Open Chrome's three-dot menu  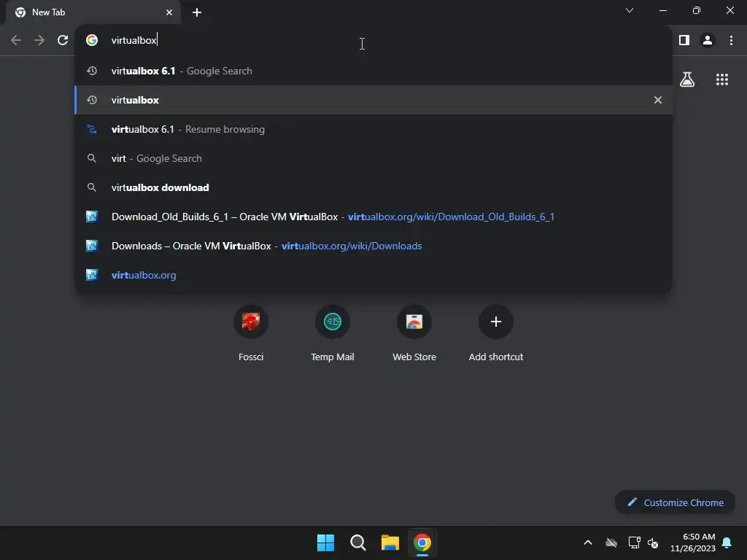click(x=731, y=41)
